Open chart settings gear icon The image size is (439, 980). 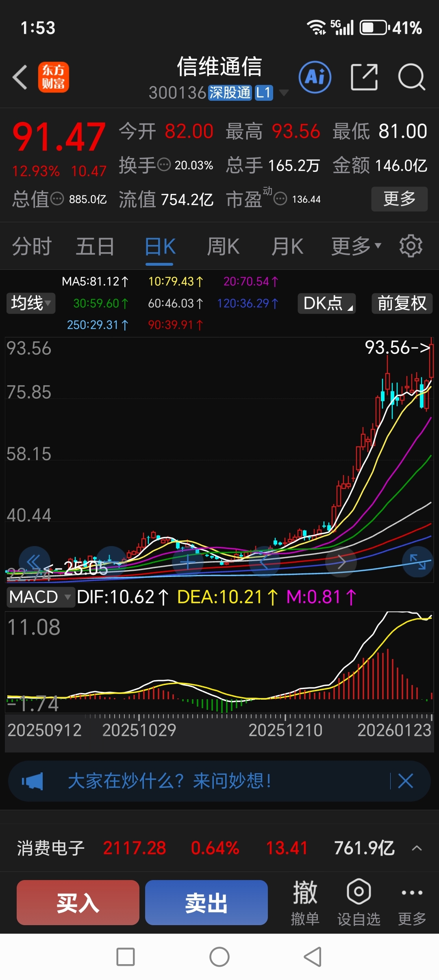point(411,246)
